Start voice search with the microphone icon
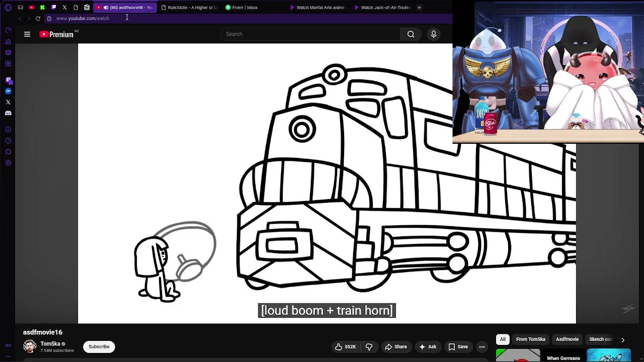 tap(434, 34)
